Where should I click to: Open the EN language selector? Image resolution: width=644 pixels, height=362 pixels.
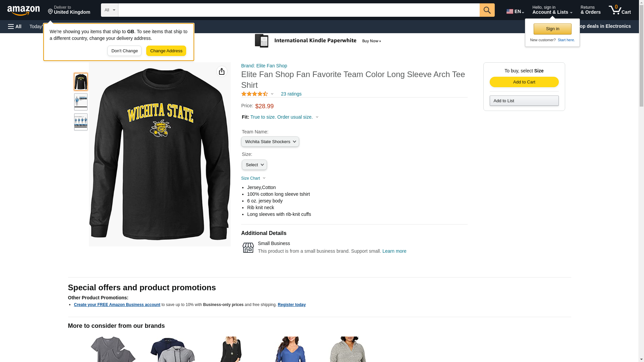click(515, 11)
